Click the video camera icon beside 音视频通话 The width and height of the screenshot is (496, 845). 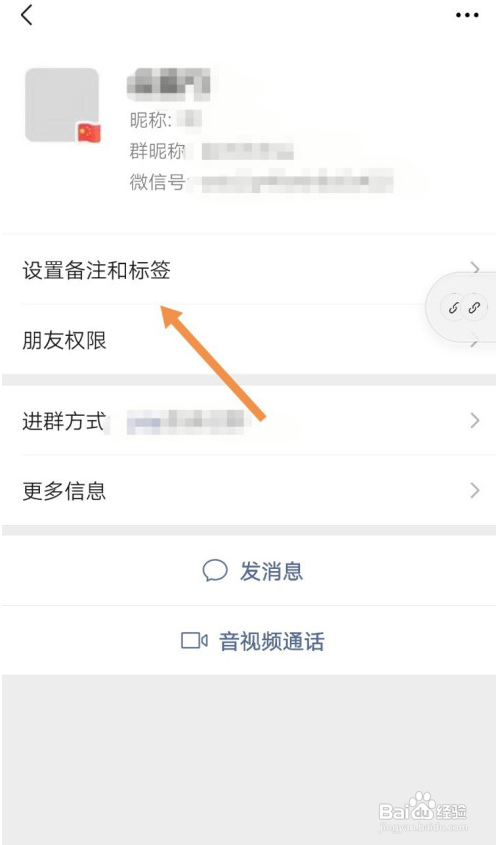pos(194,641)
